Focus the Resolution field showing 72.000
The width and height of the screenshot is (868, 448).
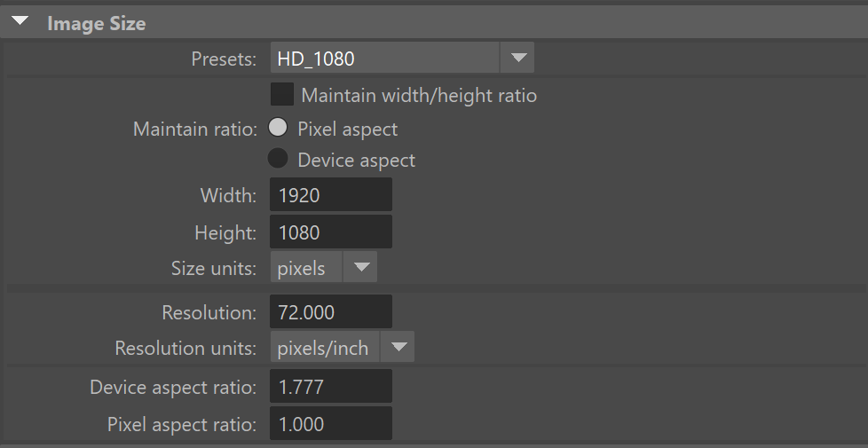(331, 312)
